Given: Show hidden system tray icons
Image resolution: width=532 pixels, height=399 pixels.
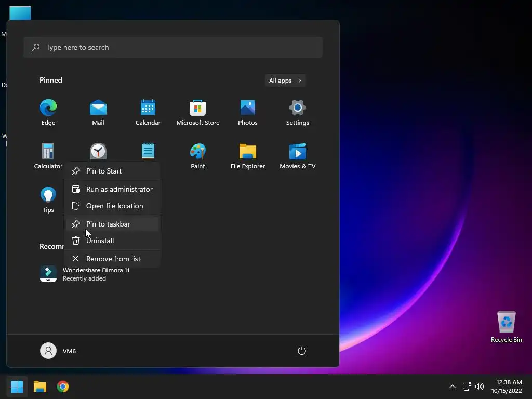Looking at the screenshot, I should [x=453, y=387].
